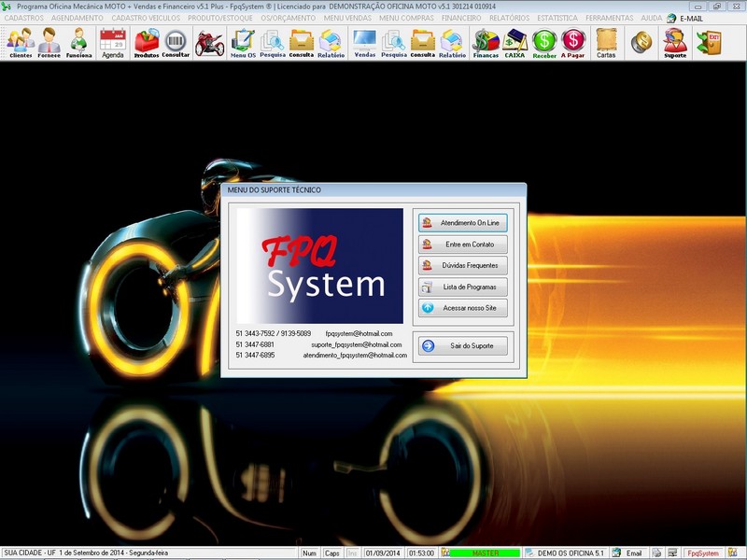Open the Clientes toolbar icon

point(21,42)
